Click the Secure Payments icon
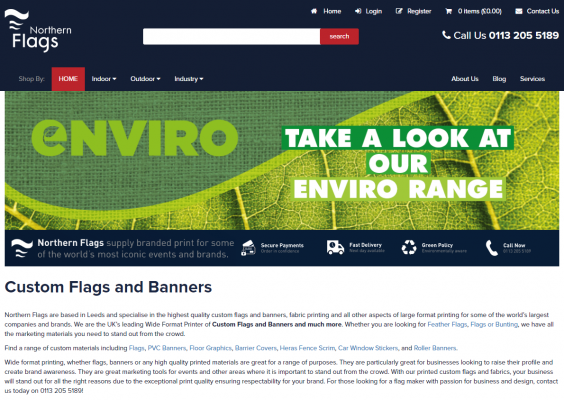The image size is (564, 400). pyautogui.click(x=248, y=248)
